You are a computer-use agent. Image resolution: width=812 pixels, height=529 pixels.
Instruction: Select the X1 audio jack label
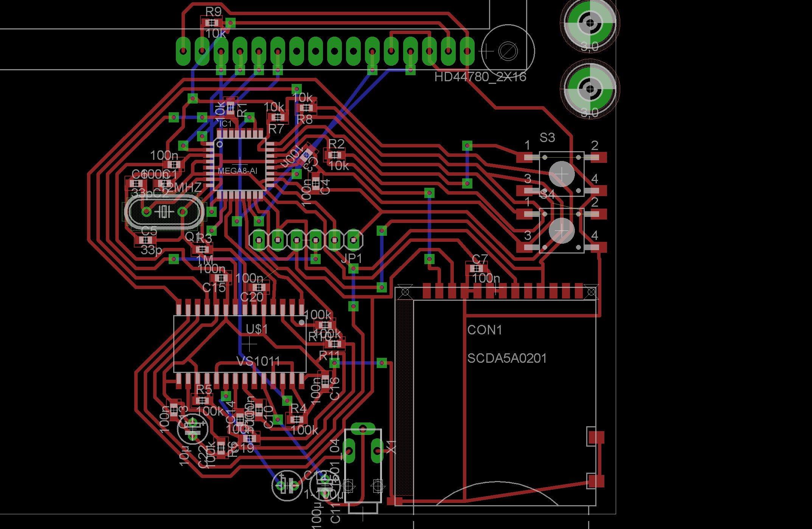click(391, 447)
